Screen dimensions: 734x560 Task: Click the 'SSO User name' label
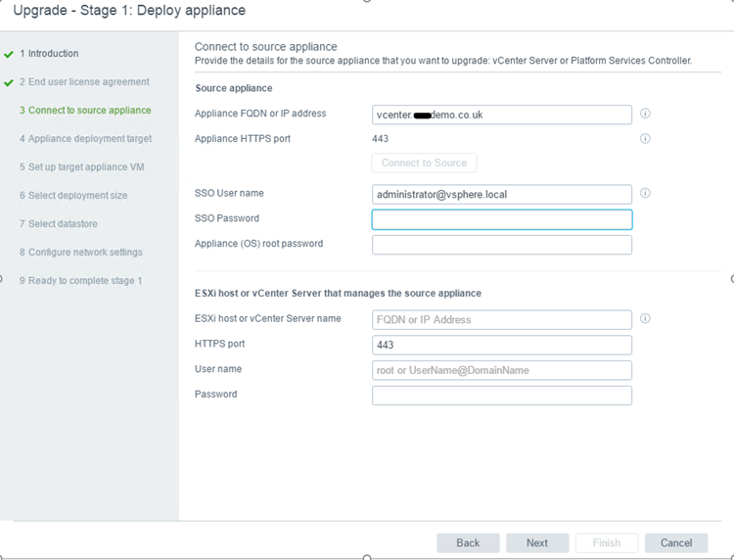[229, 193]
